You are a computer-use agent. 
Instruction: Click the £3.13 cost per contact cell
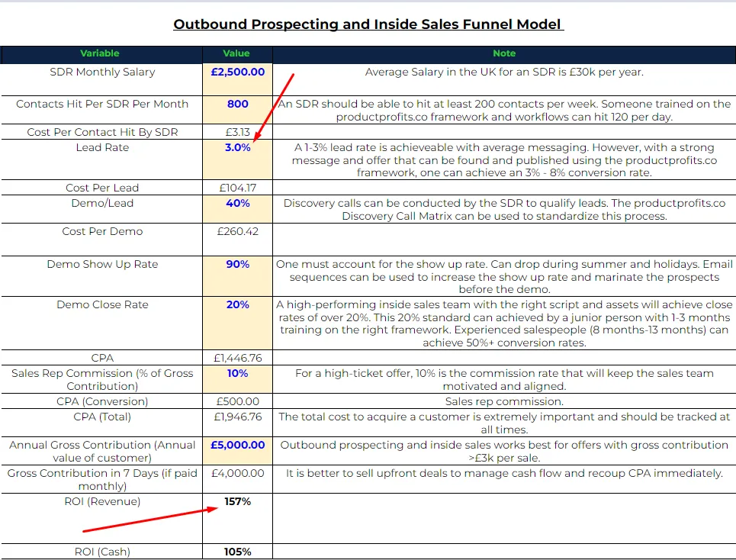237,132
